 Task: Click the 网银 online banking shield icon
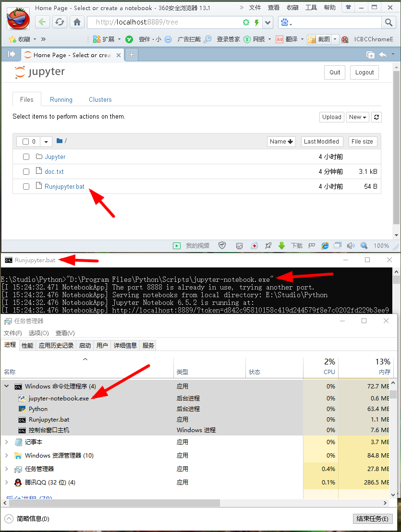coord(247,39)
